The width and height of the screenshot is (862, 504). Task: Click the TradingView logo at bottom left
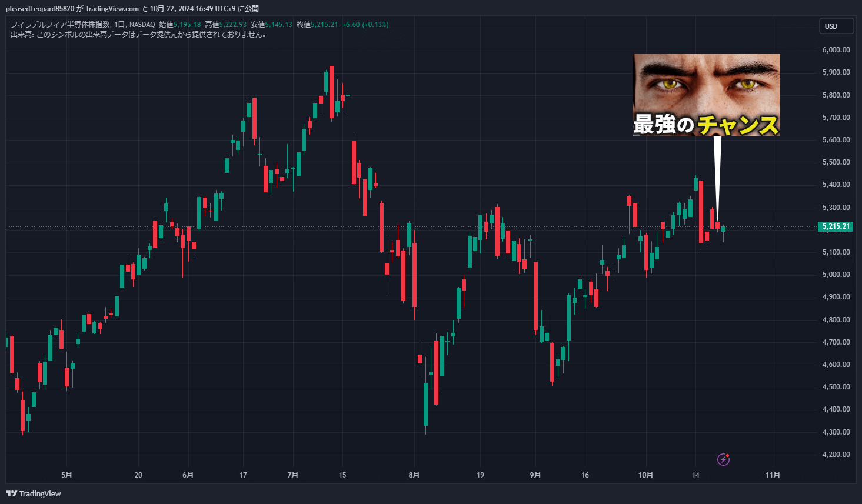pyautogui.click(x=34, y=493)
